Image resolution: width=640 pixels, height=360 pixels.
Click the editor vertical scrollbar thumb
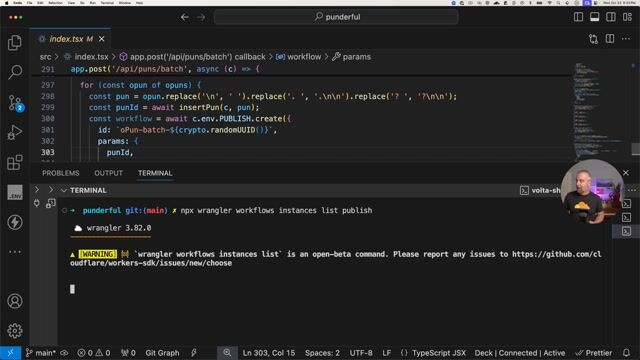pyautogui.click(x=636, y=149)
